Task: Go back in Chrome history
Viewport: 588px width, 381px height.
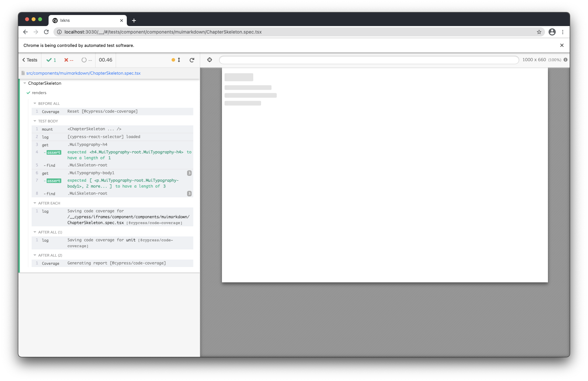Action: [x=25, y=32]
